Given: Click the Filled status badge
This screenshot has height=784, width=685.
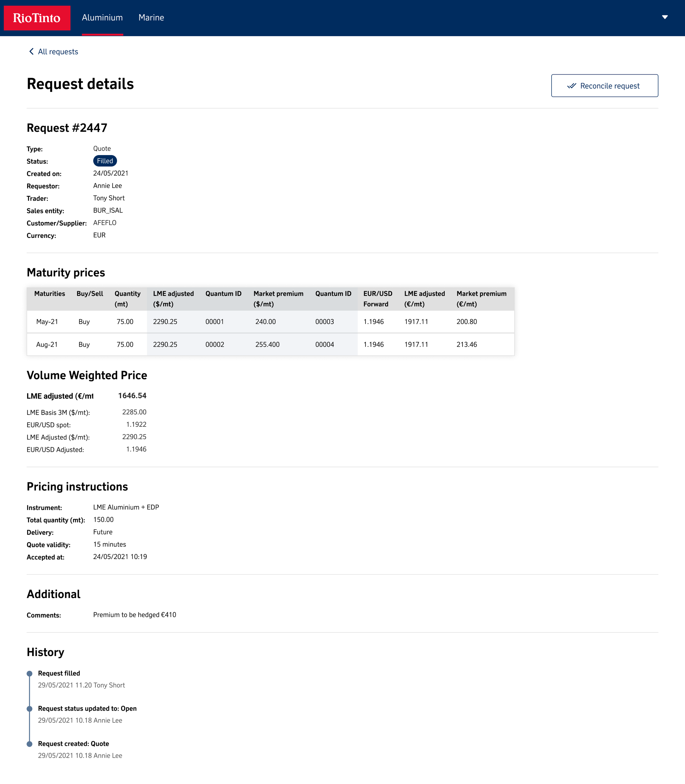Looking at the screenshot, I should point(105,161).
